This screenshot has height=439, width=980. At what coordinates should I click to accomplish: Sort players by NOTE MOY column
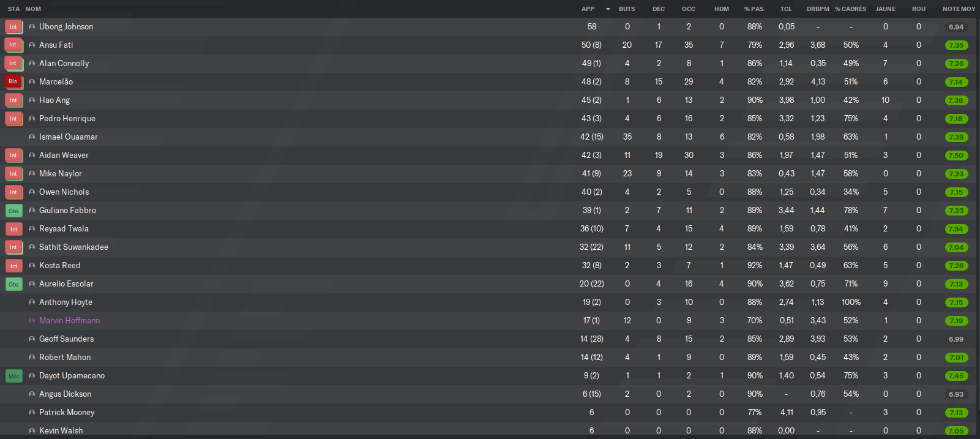959,9
